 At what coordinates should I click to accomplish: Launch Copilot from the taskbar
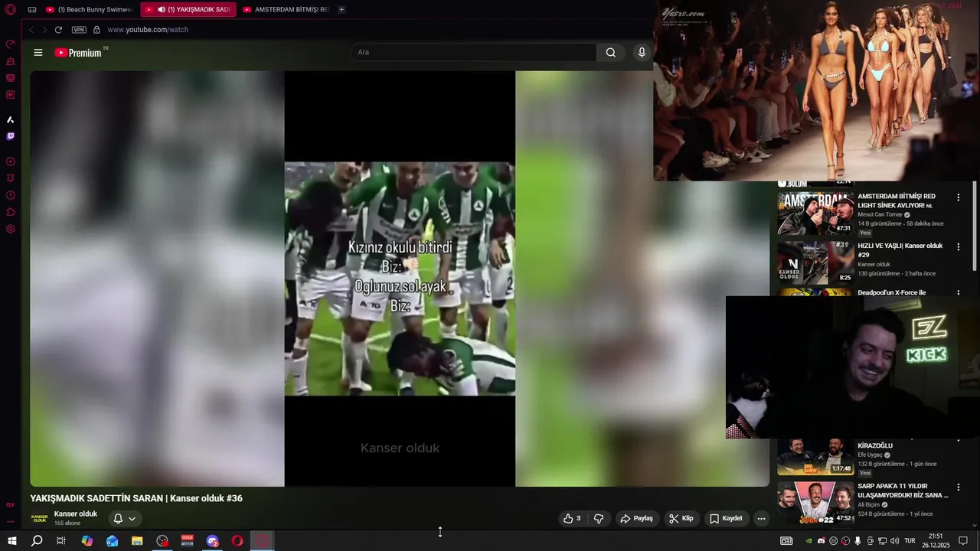click(x=87, y=541)
